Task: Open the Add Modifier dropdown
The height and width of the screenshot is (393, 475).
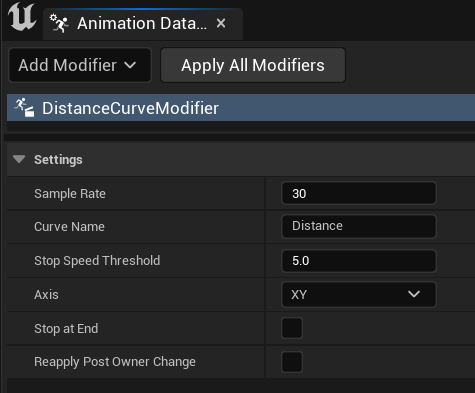Action: pyautogui.click(x=80, y=65)
